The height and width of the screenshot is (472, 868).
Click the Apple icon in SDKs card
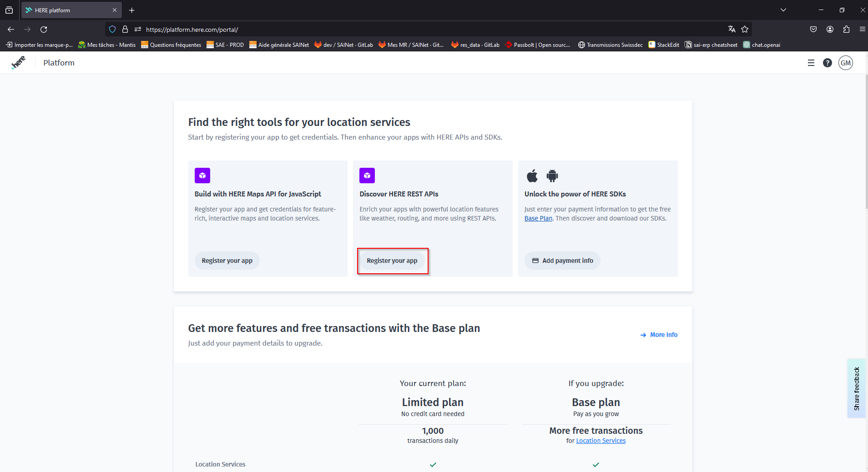[532, 176]
